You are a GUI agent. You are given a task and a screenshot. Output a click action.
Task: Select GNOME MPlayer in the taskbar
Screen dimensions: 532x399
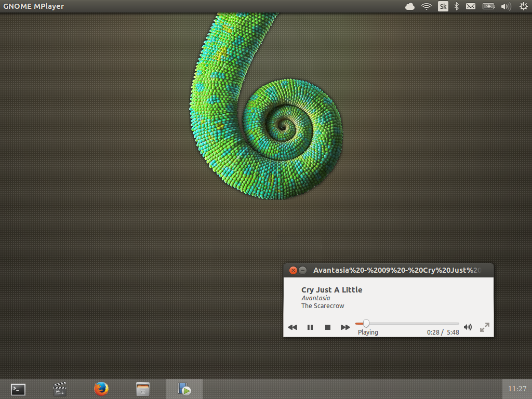[184, 389]
